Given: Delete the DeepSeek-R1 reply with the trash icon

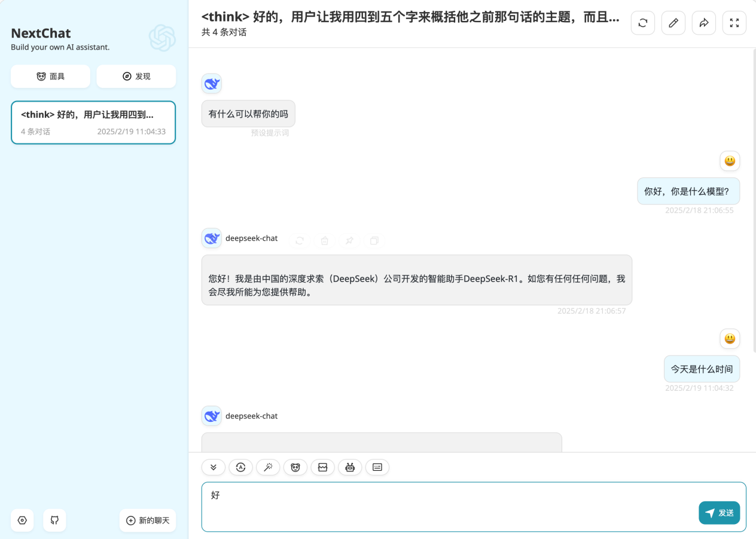Looking at the screenshot, I should (x=325, y=240).
